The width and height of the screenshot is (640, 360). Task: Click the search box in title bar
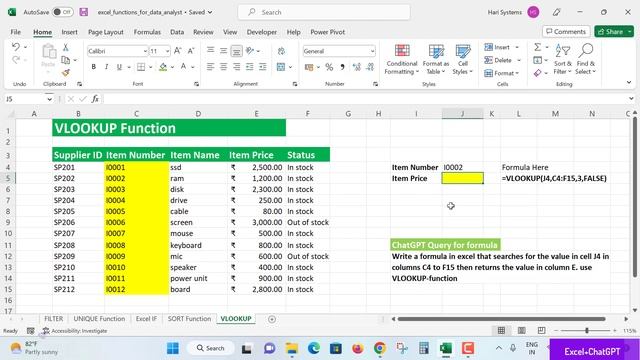coord(324,12)
